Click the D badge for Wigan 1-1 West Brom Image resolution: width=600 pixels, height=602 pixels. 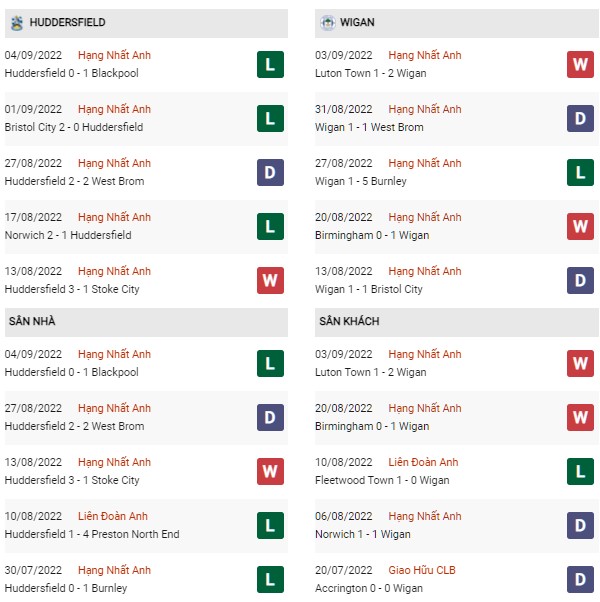point(580,118)
